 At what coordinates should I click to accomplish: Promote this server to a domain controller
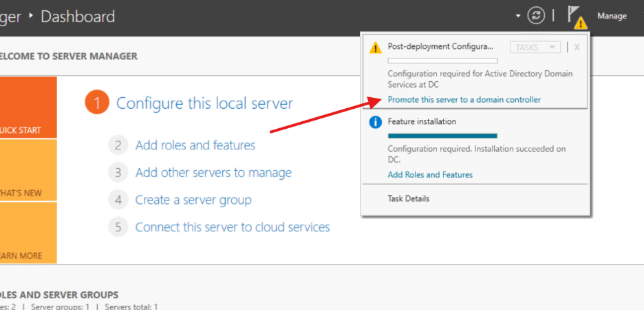pos(464,100)
